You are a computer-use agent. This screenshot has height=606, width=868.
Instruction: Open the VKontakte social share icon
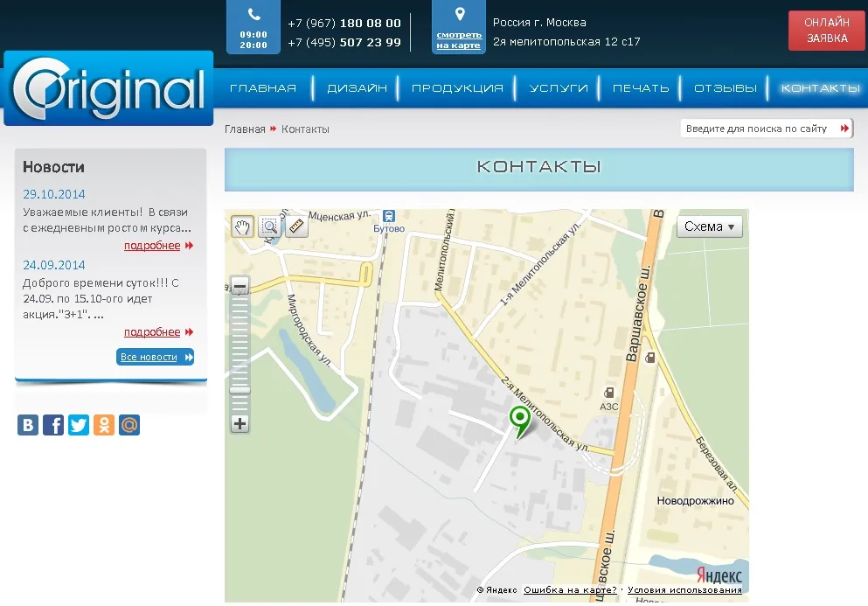28,425
